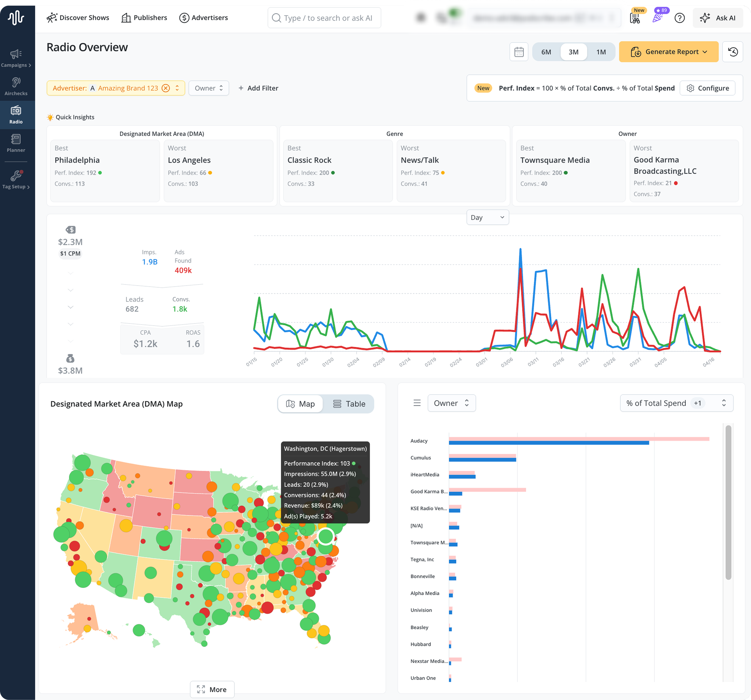Open the Publishers menu

144,18
